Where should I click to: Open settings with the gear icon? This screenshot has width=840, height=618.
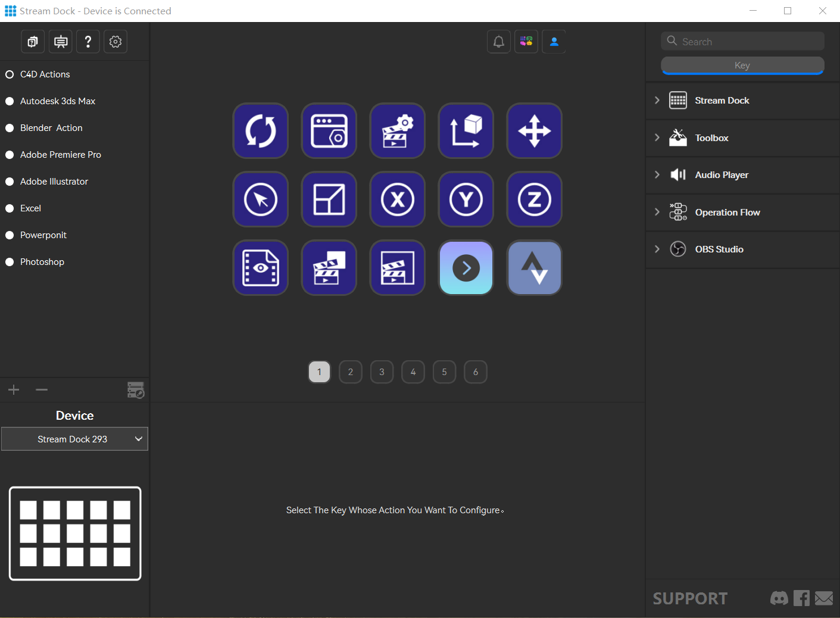(115, 42)
